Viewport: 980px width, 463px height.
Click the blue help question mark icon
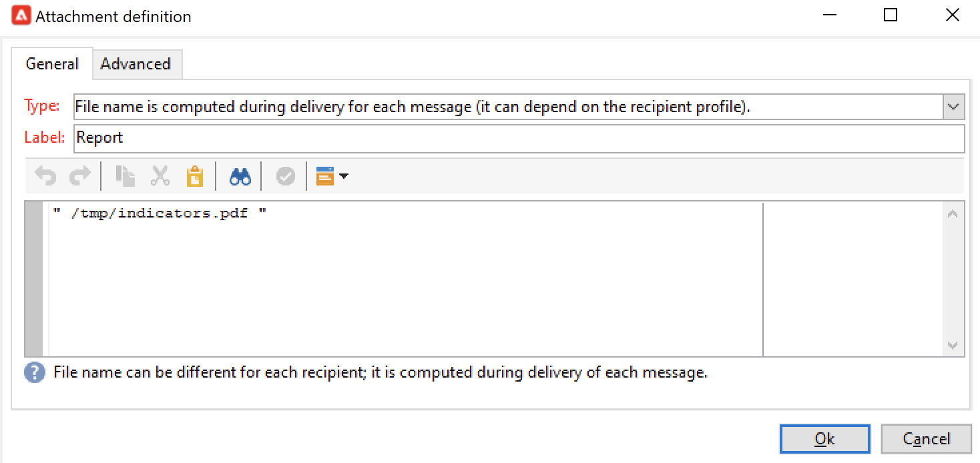(34, 373)
